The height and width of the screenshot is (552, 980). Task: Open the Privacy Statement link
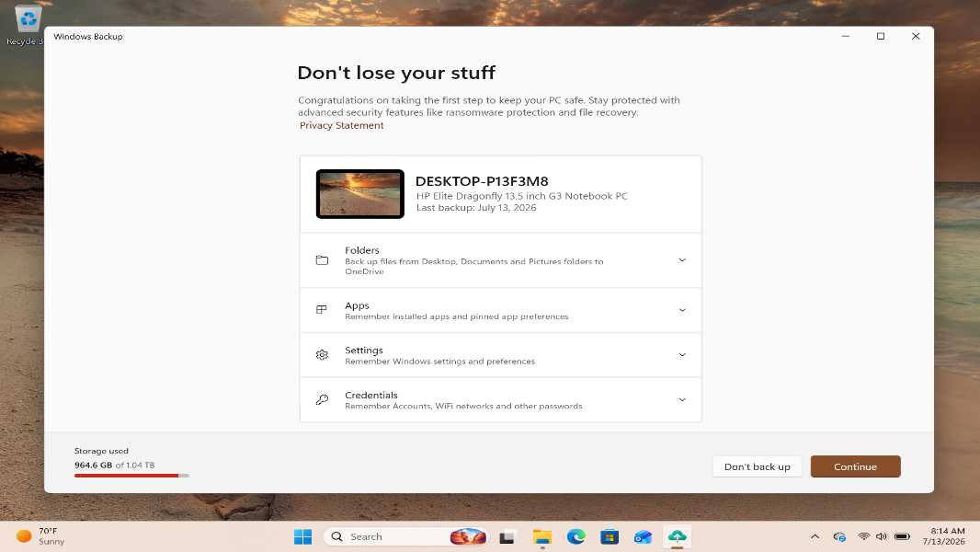tap(341, 125)
